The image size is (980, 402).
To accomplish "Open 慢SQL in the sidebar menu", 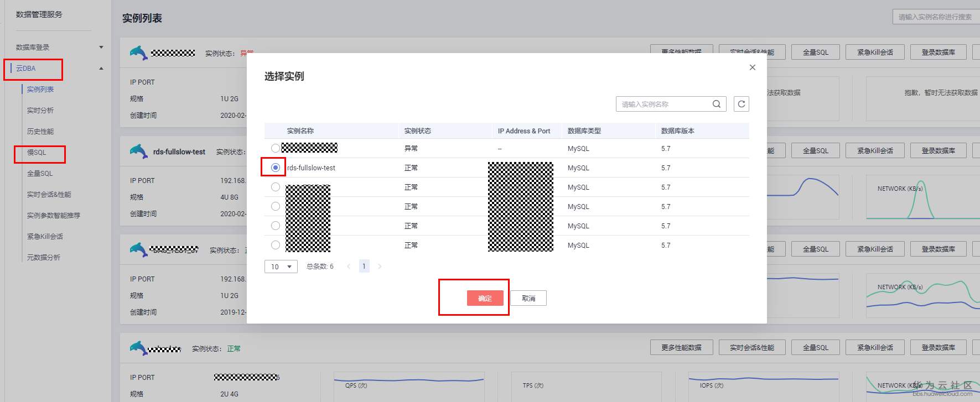I will [37, 153].
